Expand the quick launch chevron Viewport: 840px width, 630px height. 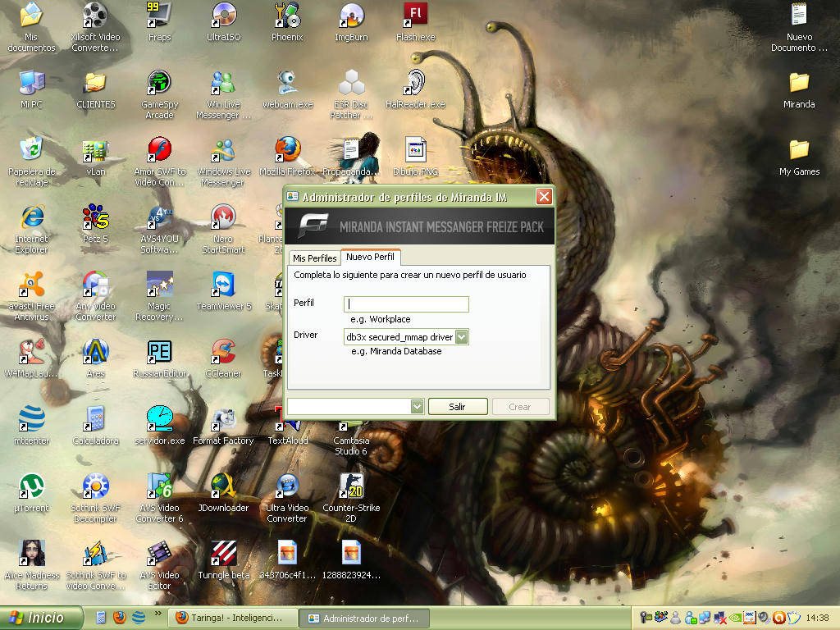157,614
